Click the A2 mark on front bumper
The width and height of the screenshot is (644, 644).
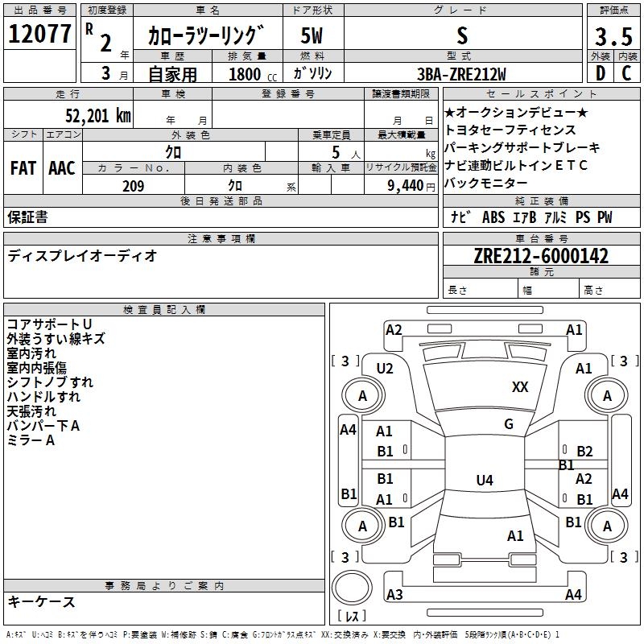[394, 330]
